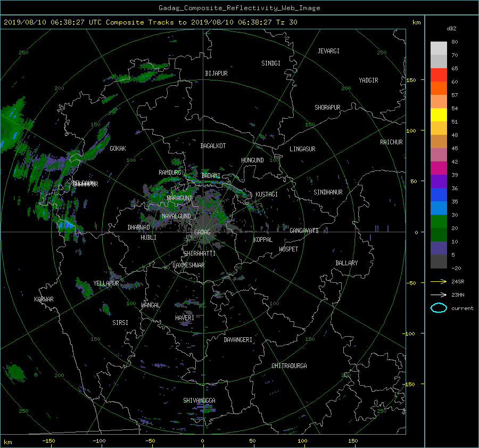The height and width of the screenshot is (448, 479).
Task: Click the GOKAK city label
Action: tap(118, 149)
